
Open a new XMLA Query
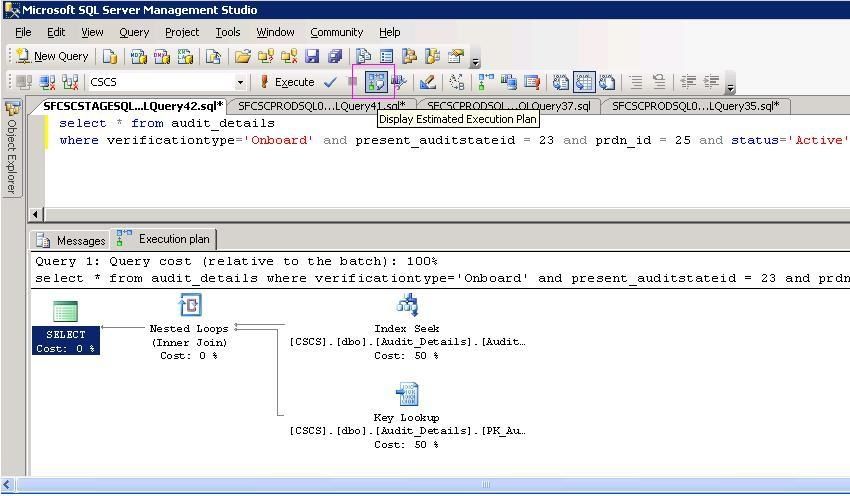185,56
